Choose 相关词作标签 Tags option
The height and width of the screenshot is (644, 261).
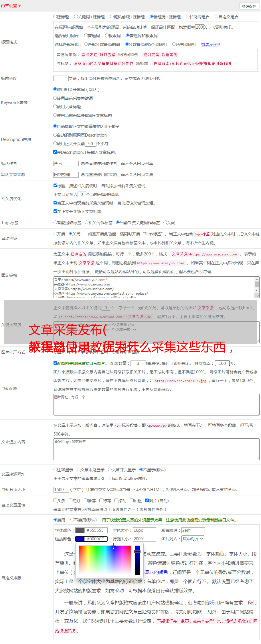click(x=87, y=222)
